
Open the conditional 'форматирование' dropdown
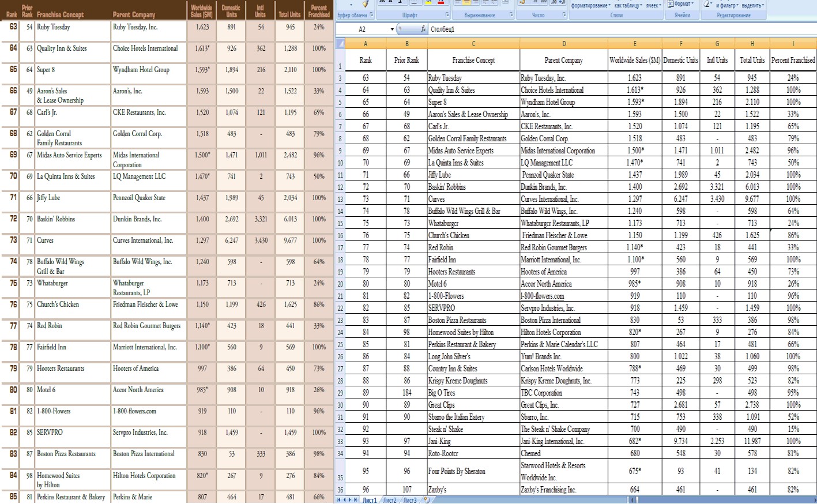coord(591,5)
